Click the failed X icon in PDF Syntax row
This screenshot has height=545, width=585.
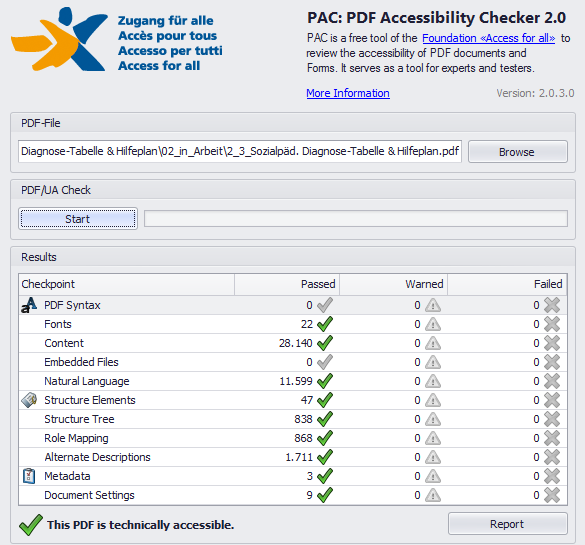[x=552, y=306]
